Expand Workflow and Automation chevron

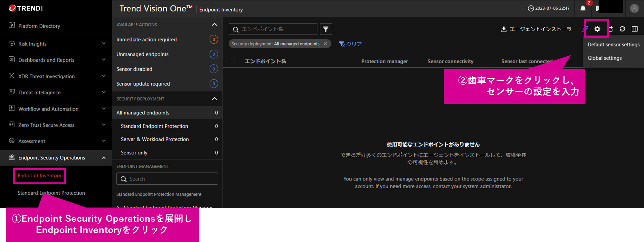[104, 109]
